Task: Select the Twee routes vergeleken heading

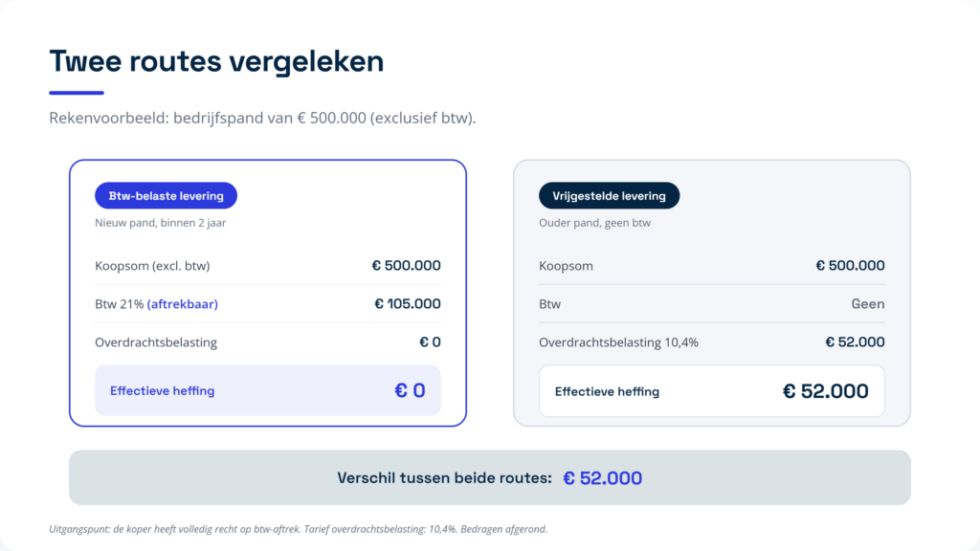Action: pos(216,61)
